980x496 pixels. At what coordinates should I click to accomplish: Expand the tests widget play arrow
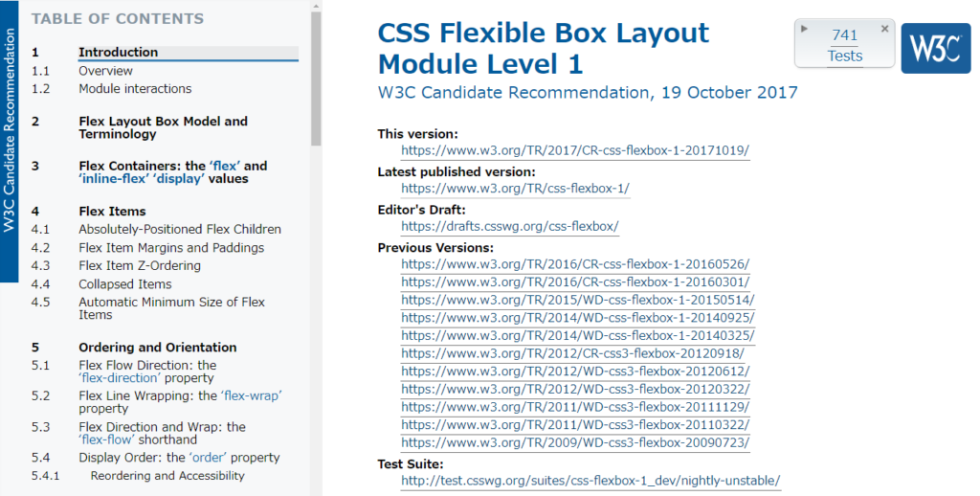pyautogui.click(x=804, y=29)
